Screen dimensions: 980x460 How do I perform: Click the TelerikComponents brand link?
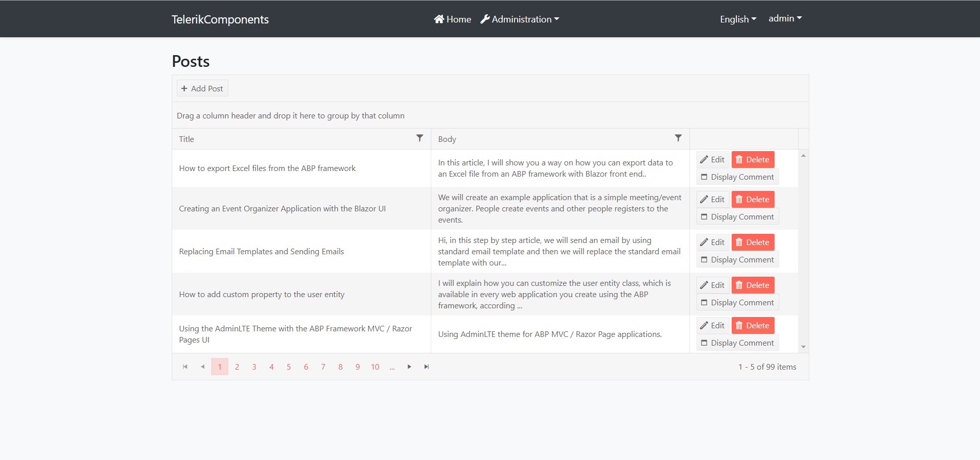220,19
